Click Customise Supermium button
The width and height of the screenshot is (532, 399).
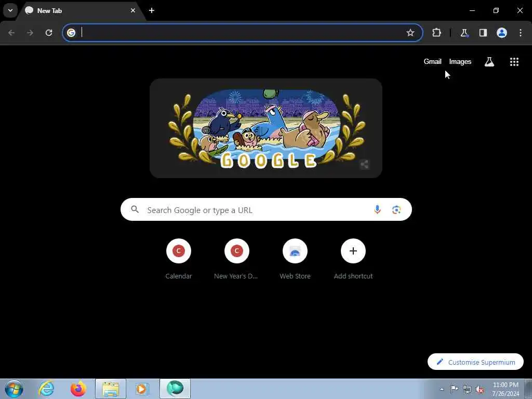tap(475, 362)
